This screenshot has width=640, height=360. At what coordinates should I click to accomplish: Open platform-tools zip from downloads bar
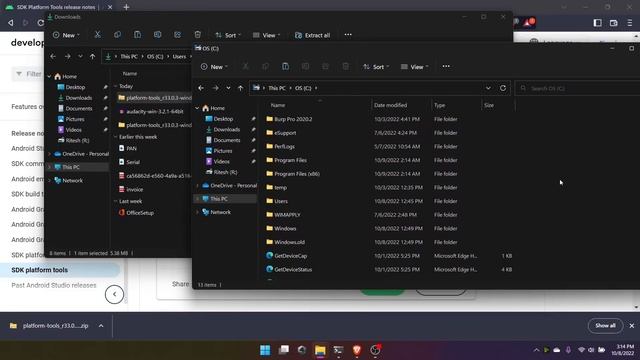coord(49,326)
